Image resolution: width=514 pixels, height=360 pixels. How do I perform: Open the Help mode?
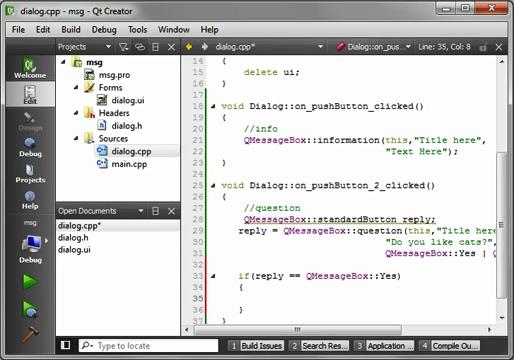point(30,199)
